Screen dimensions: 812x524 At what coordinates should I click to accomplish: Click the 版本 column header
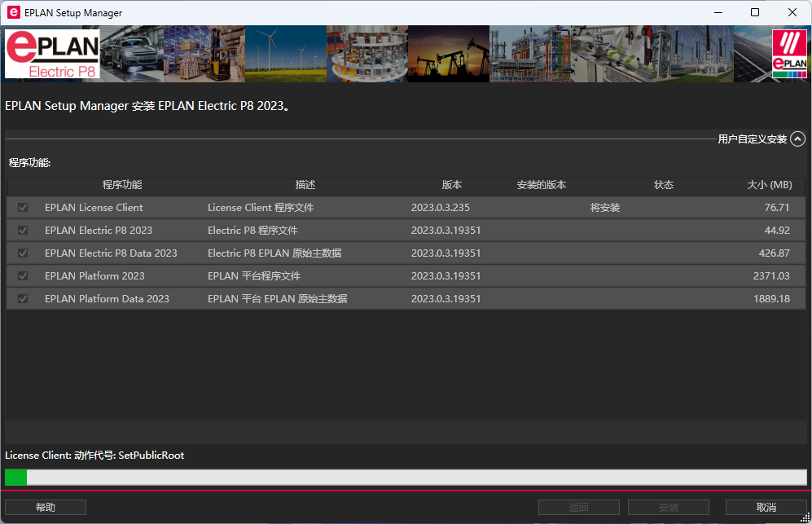point(451,185)
